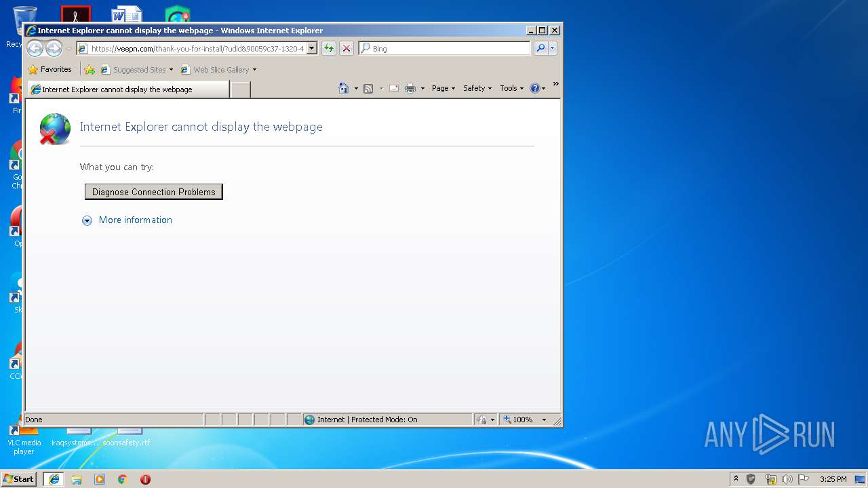Click the 3:25 PM system clock

tap(833, 479)
